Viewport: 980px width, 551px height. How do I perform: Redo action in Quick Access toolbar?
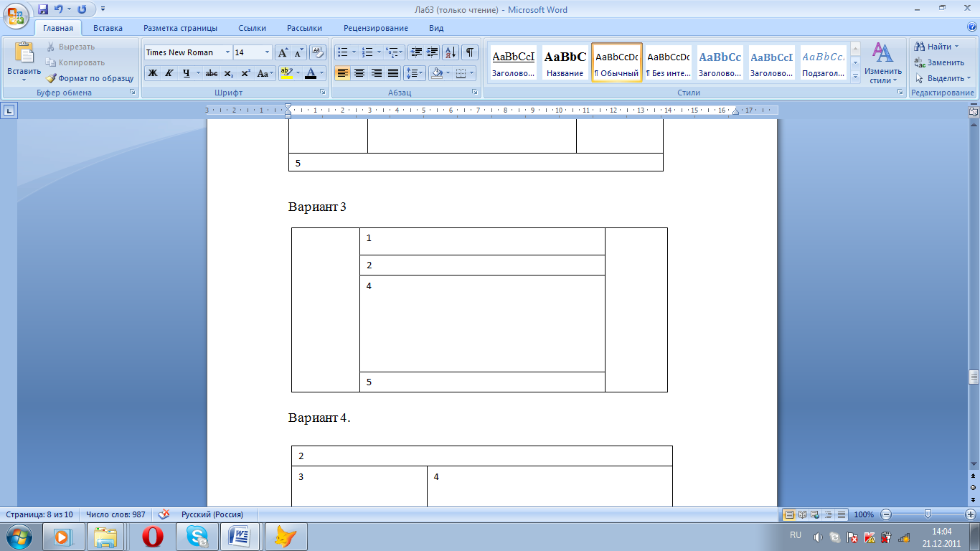[82, 9]
